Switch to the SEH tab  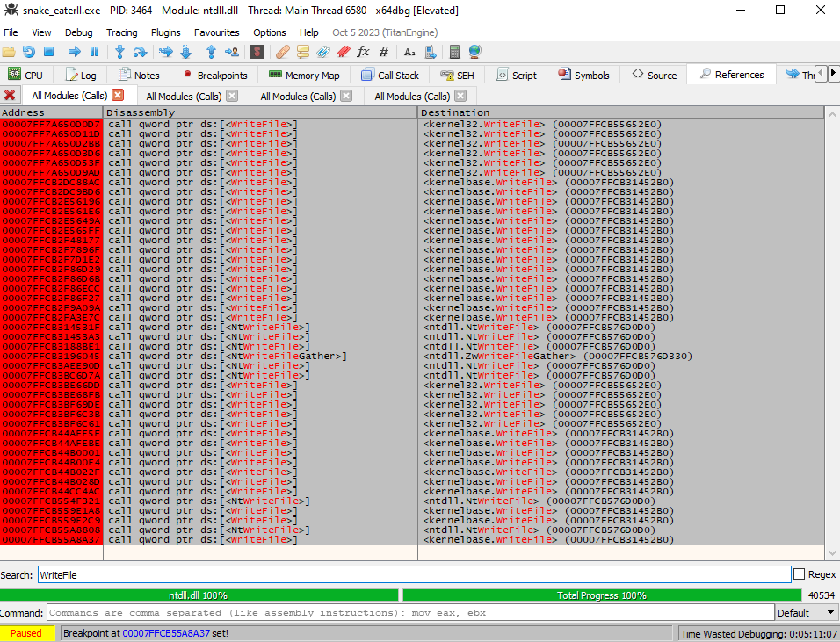(x=457, y=75)
